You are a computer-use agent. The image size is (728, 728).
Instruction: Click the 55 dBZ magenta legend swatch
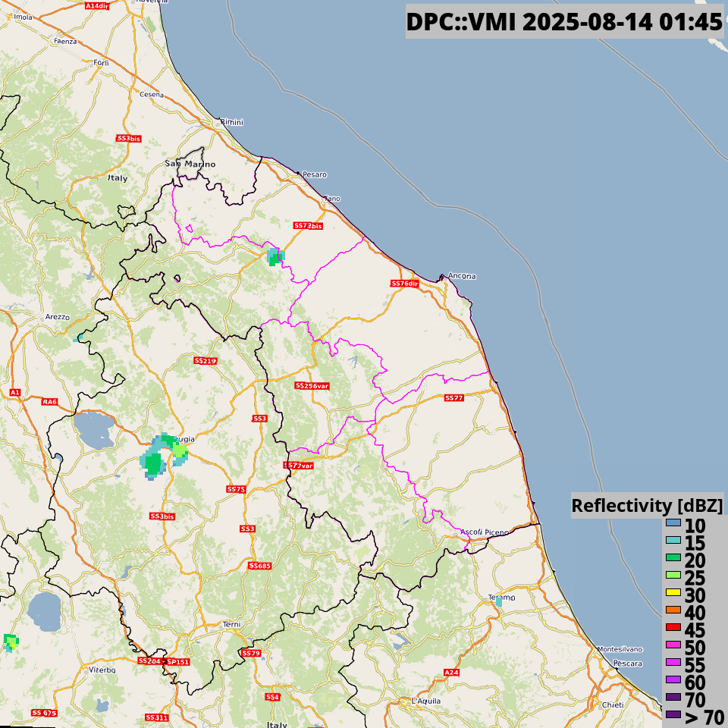click(x=673, y=662)
